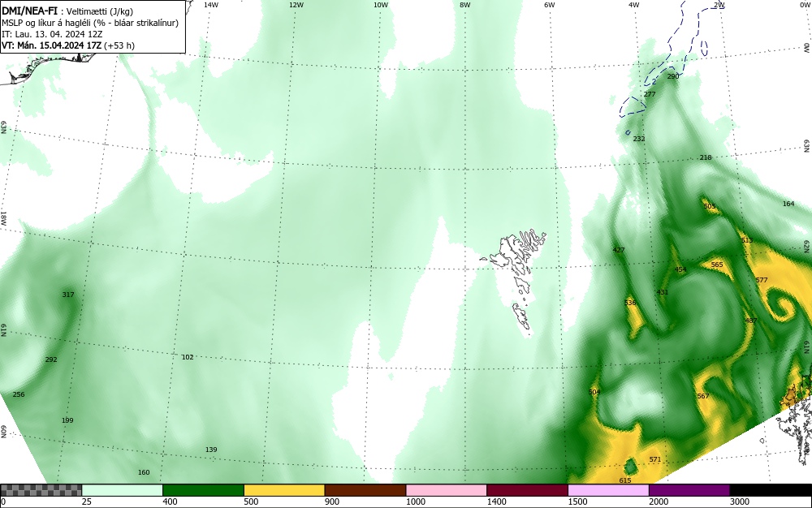Click the map value '577'

click(x=762, y=280)
